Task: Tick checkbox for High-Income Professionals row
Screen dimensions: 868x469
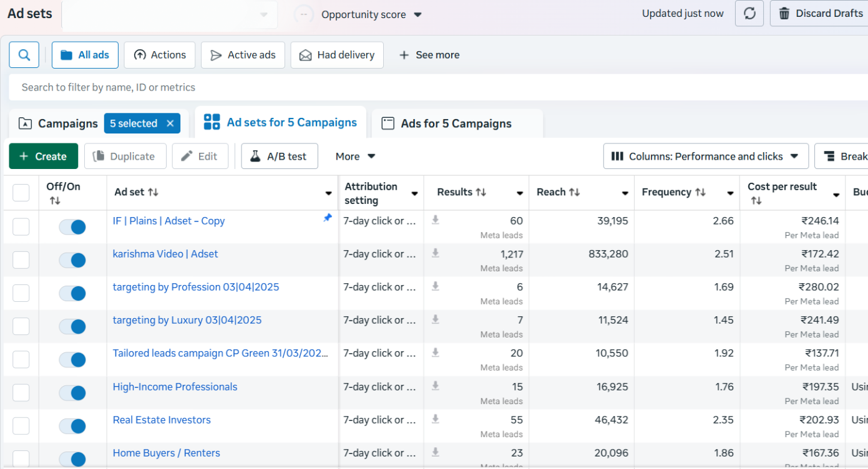Action: click(21, 393)
